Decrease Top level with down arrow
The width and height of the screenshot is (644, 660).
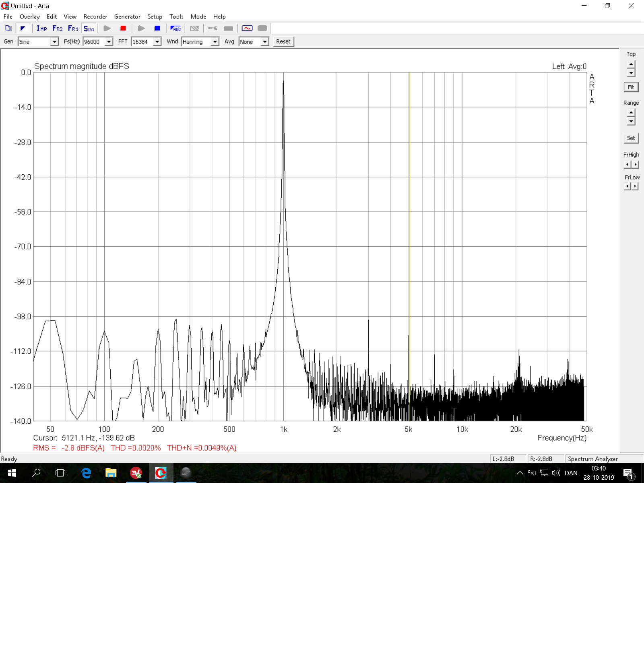pos(631,73)
